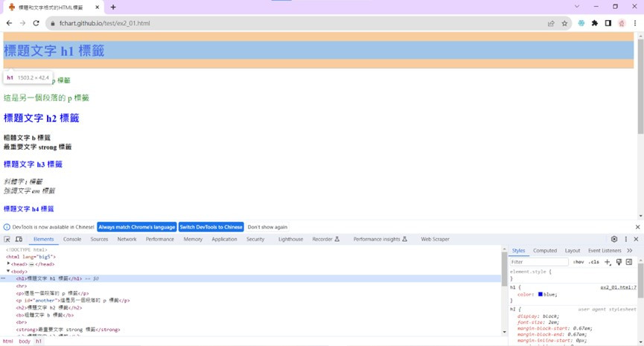Expand the head node in DOM tree
Viewport: 644px width, 346px height.
(8, 263)
